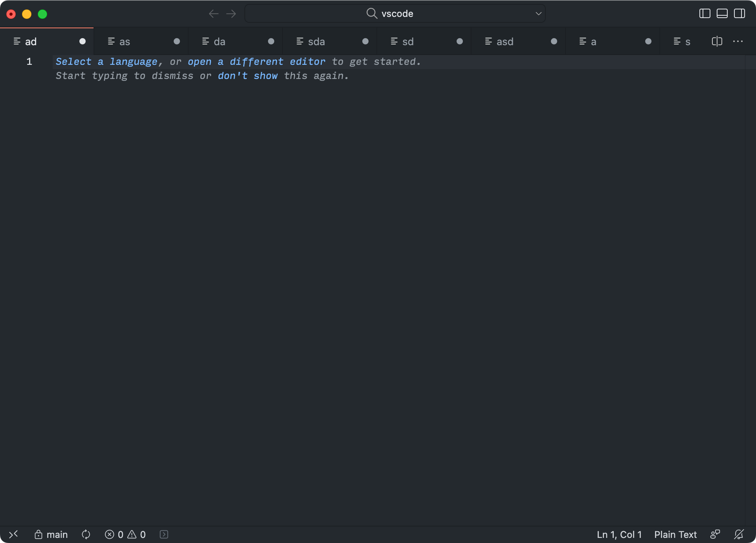756x543 pixels.
Task: Synchronize changes with the sync icon
Action: coord(86,534)
